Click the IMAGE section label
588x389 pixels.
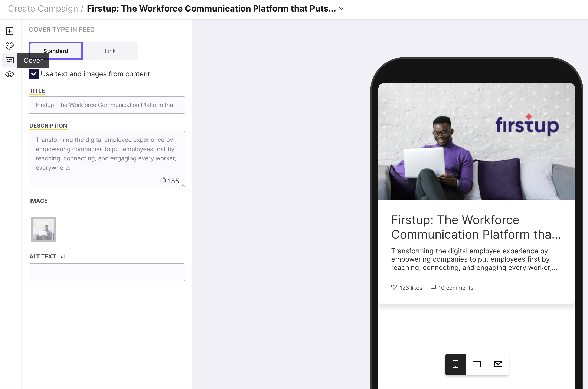coord(39,201)
